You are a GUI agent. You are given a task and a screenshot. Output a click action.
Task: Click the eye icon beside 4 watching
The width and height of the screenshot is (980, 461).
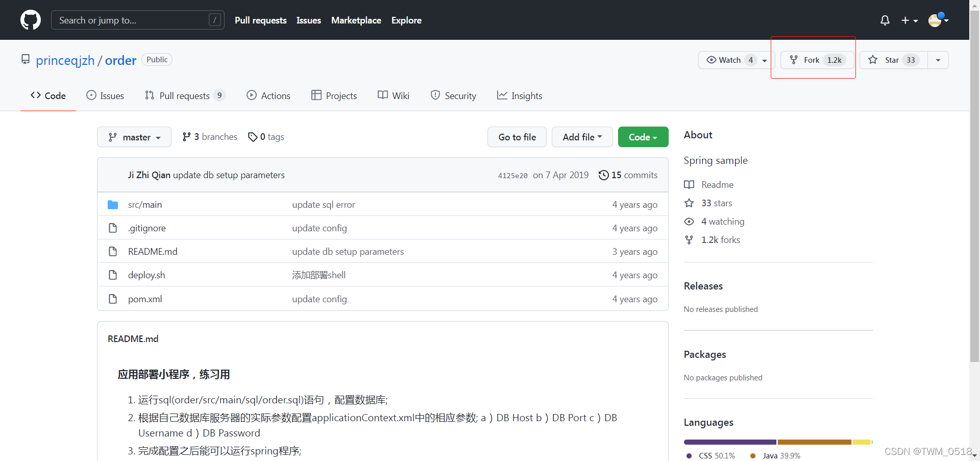point(689,222)
